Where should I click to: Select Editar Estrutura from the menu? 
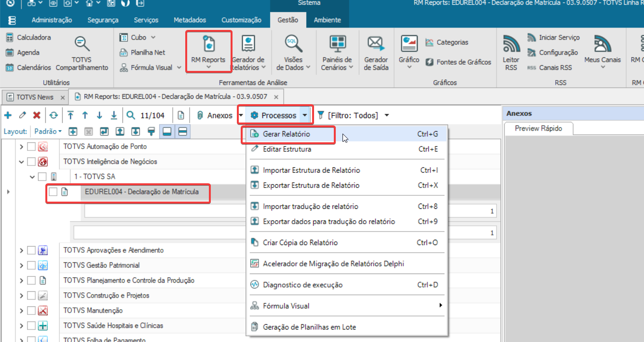(345, 149)
